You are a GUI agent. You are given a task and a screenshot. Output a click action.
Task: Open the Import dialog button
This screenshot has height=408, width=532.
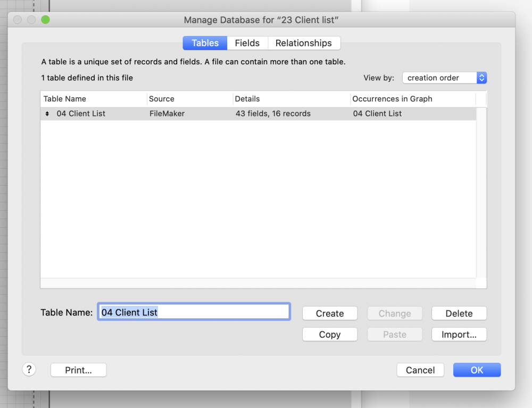click(459, 335)
